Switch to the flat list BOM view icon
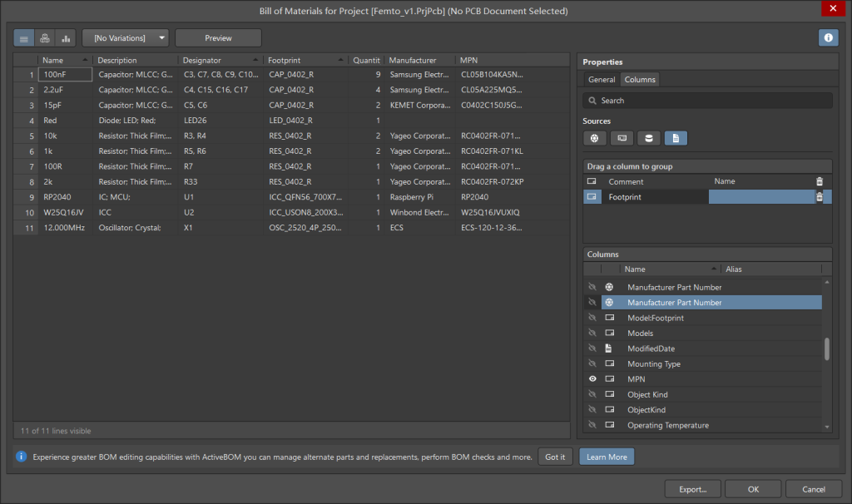This screenshot has width=852, height=504. pos(24,38)
